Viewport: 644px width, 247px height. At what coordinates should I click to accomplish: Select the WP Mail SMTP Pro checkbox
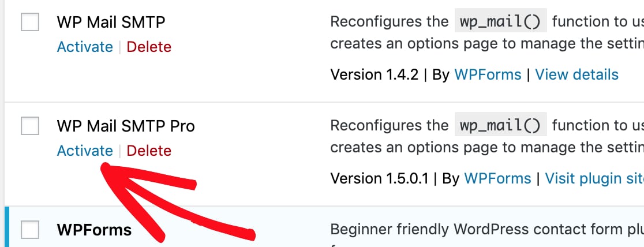30,125
